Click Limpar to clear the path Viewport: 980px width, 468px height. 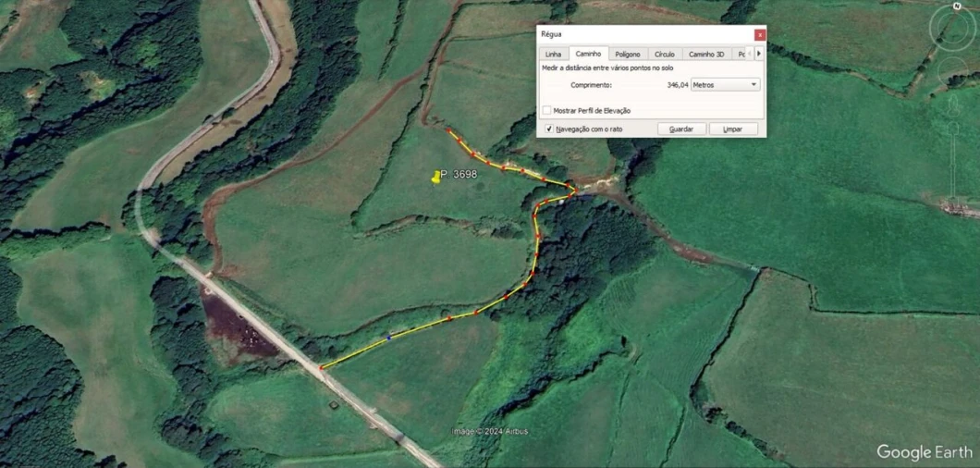(733, 129)
